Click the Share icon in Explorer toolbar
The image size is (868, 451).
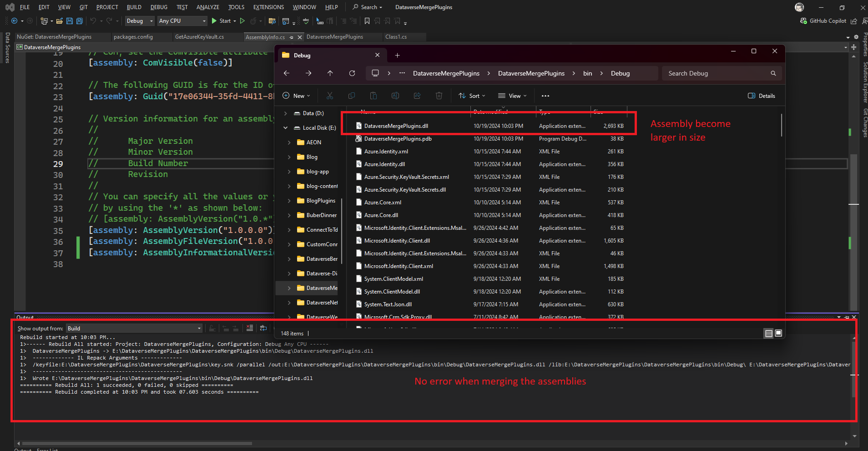[417, 96]
